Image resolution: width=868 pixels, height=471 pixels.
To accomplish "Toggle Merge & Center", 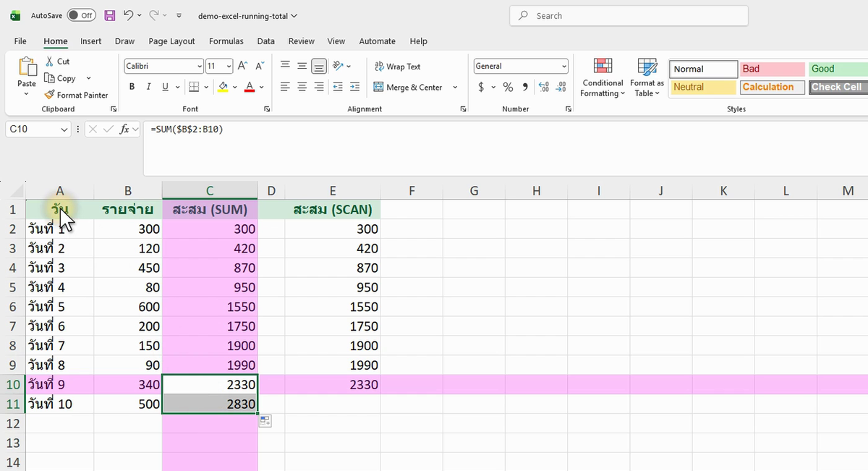I will tap(408, 87).
